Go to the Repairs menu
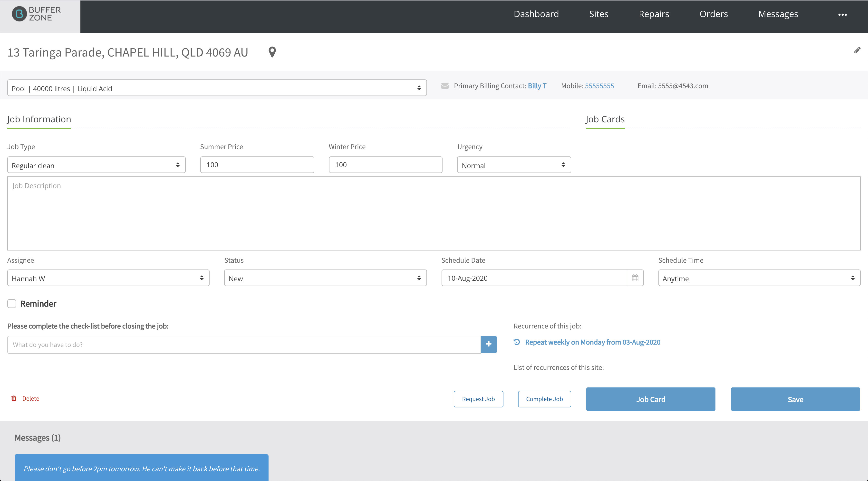 654,14
